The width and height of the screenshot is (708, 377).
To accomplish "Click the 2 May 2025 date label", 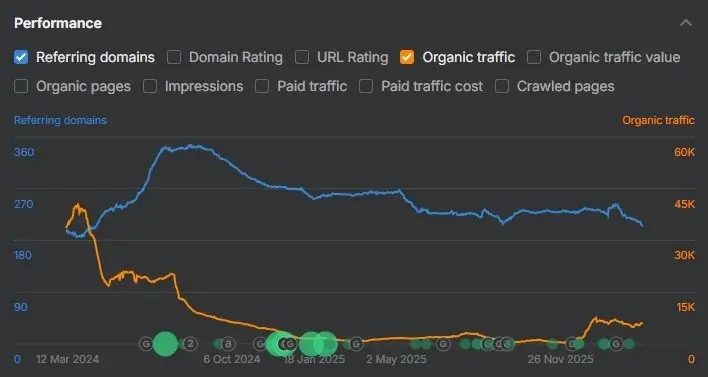I will point(396,359).
